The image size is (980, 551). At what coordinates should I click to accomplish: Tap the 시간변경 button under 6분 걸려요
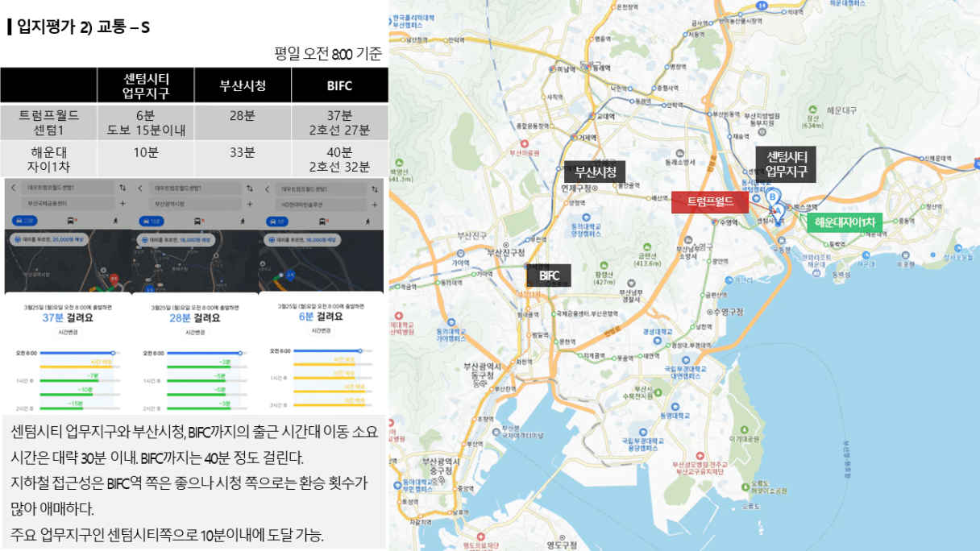click(x=320, y=331)
